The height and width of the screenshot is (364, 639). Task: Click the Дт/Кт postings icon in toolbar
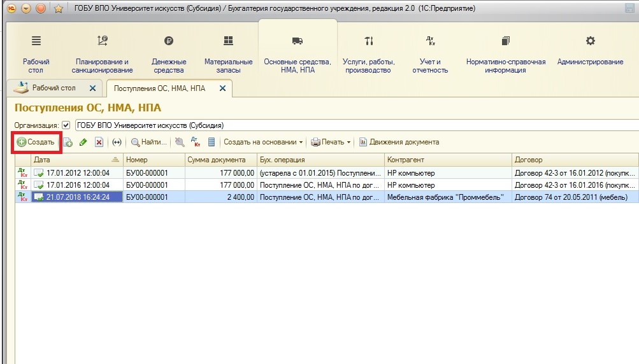pos(196,143)
